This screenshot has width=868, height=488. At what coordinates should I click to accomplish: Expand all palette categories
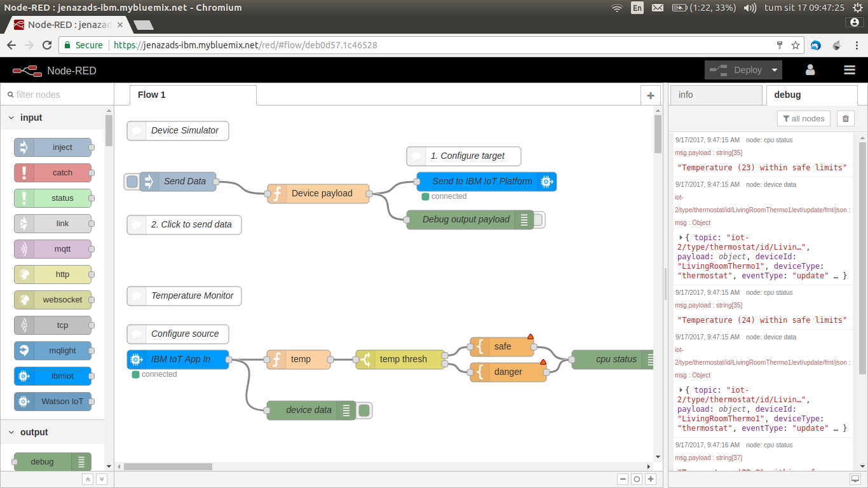tap(101, 479)
